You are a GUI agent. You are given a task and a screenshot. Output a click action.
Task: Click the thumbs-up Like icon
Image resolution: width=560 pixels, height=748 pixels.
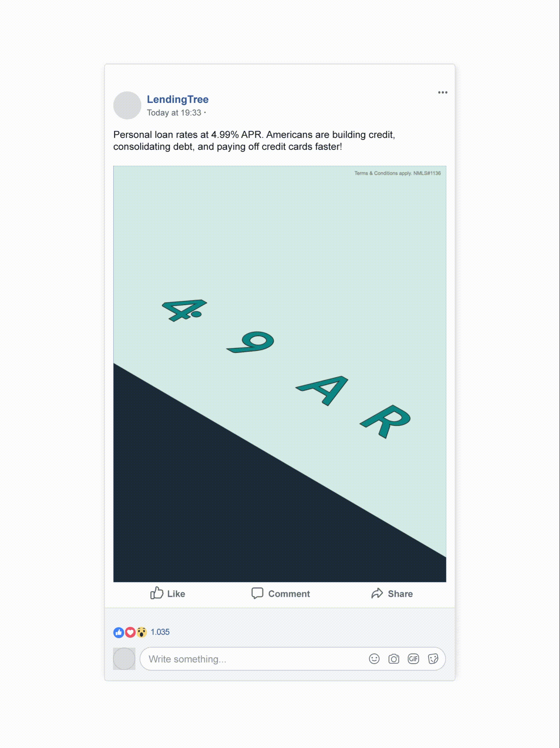(156, 593)
